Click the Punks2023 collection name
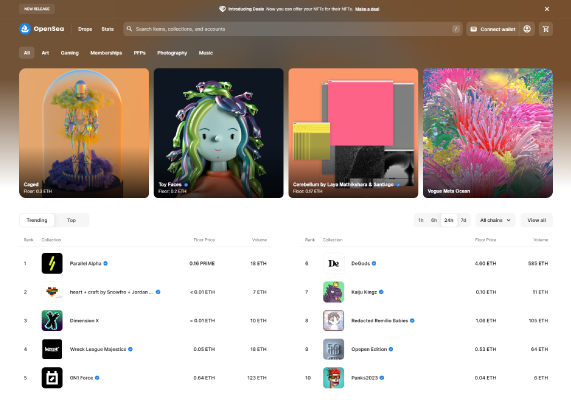This screenshot has width=571, height=400. click(365, 378)
